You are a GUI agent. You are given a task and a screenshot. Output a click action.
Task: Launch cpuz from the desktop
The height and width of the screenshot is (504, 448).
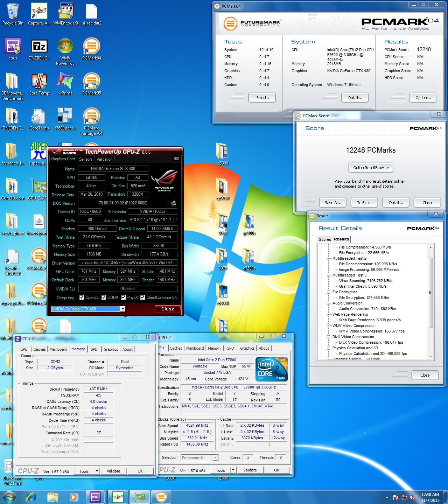click(13, 49)
